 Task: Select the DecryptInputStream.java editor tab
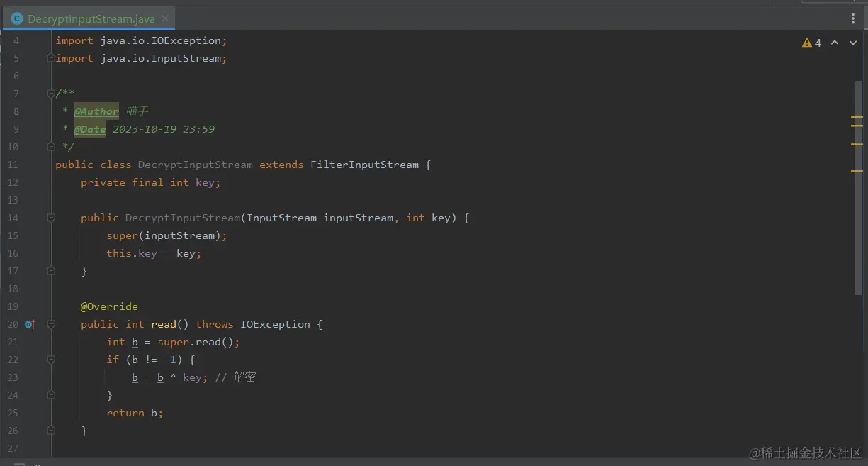pyautogui.click(x=89, y=18)
